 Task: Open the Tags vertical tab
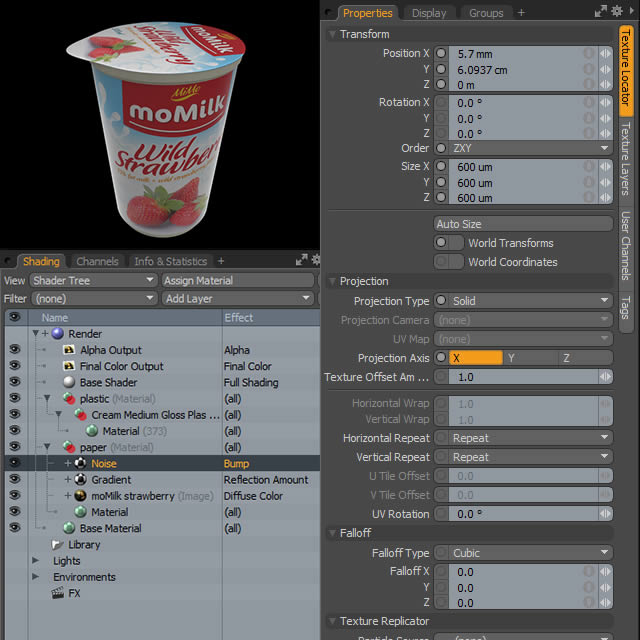point(626,308)
